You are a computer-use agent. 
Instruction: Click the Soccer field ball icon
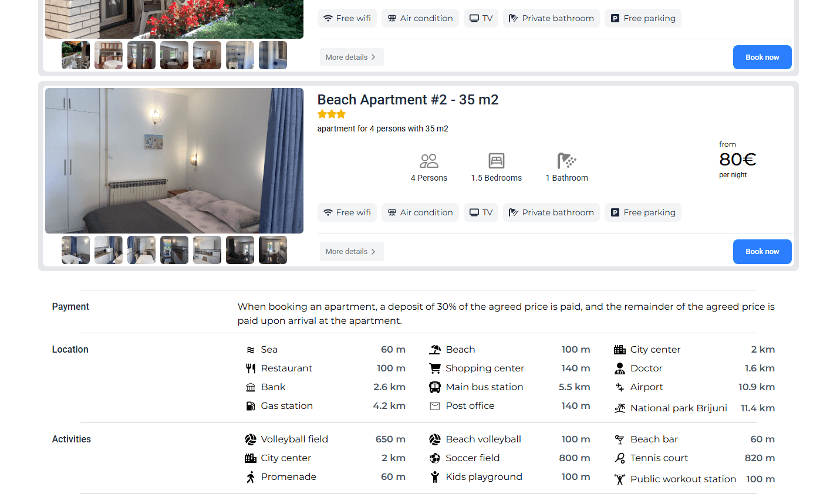click(x=434, y=458)
